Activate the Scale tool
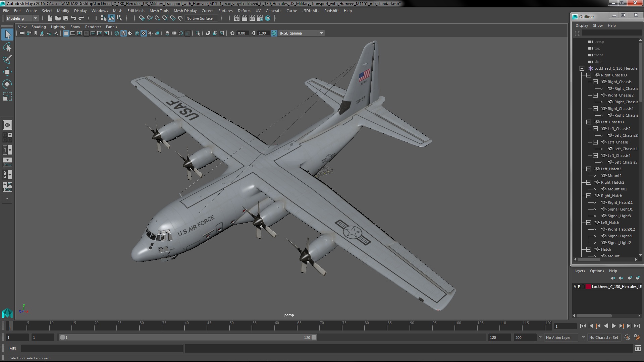 (x=7, y=97)
